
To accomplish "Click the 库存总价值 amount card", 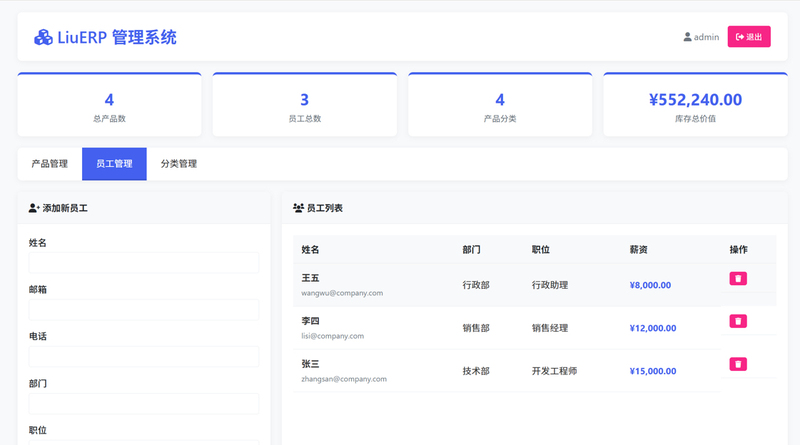I will coord(695,106).
